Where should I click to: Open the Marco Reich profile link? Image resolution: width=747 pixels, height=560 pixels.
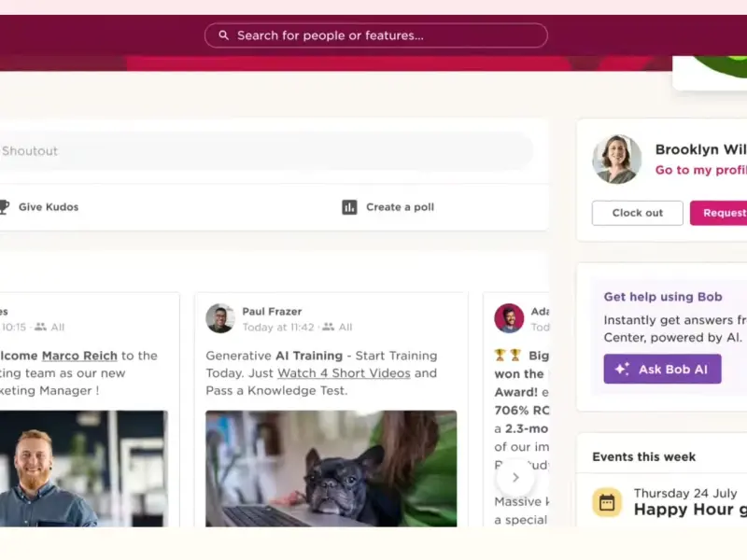tap(79, 356)
